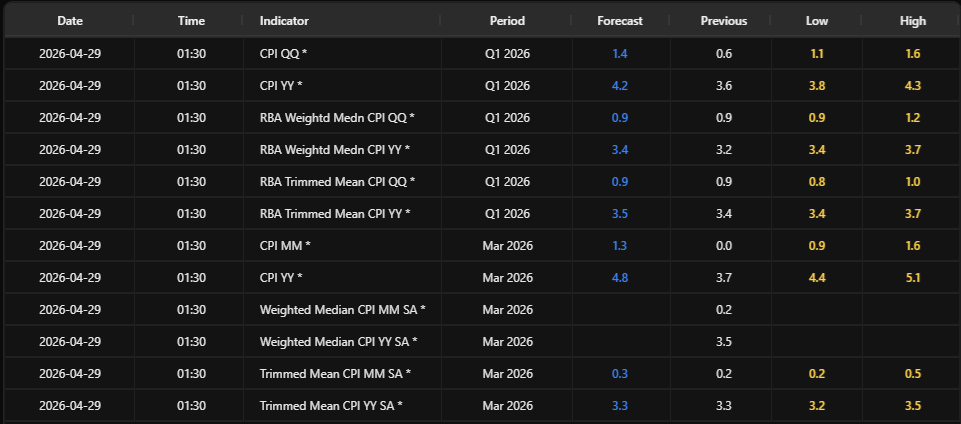
Task: Click low value 3.8
Action: click(817, 86)
